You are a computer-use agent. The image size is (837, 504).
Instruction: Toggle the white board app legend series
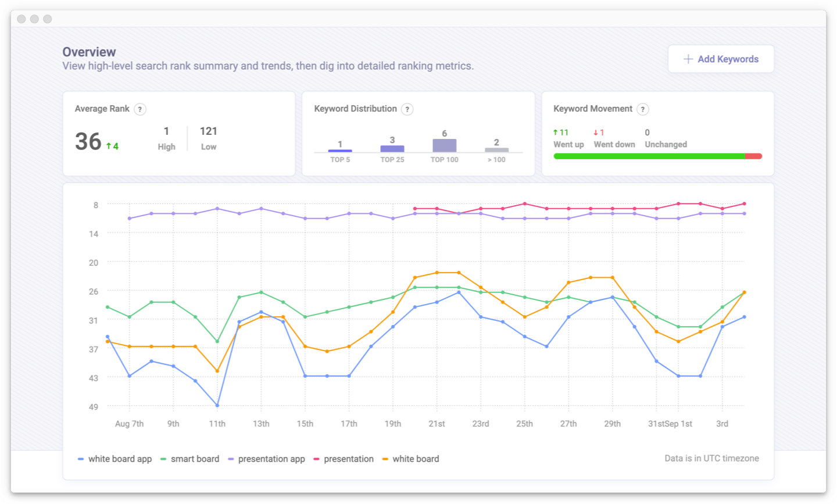click(x=115, y=459)
